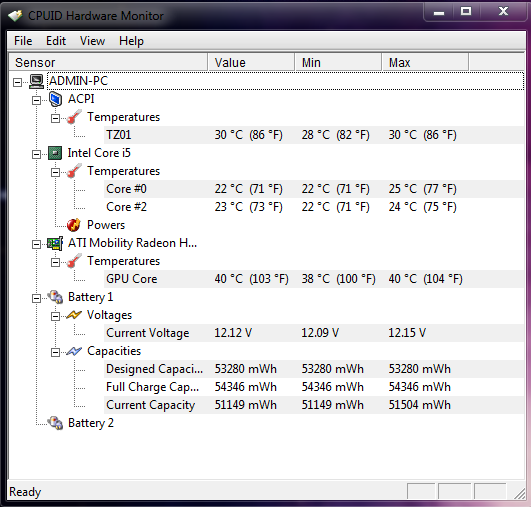Screen dimensions: 531x507
Task: Collapse the Battery 1 node
Action: pyautogui.click(x=36, y=298)
